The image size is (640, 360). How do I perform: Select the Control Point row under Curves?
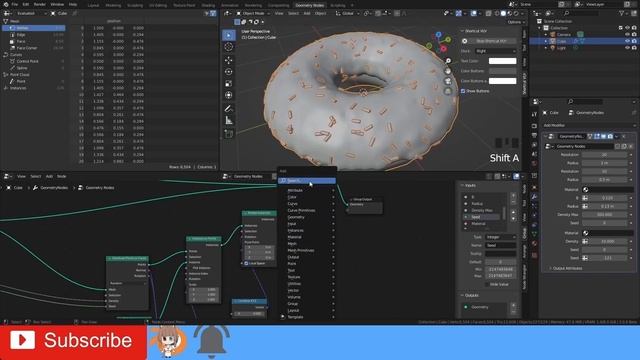(33, 61)
